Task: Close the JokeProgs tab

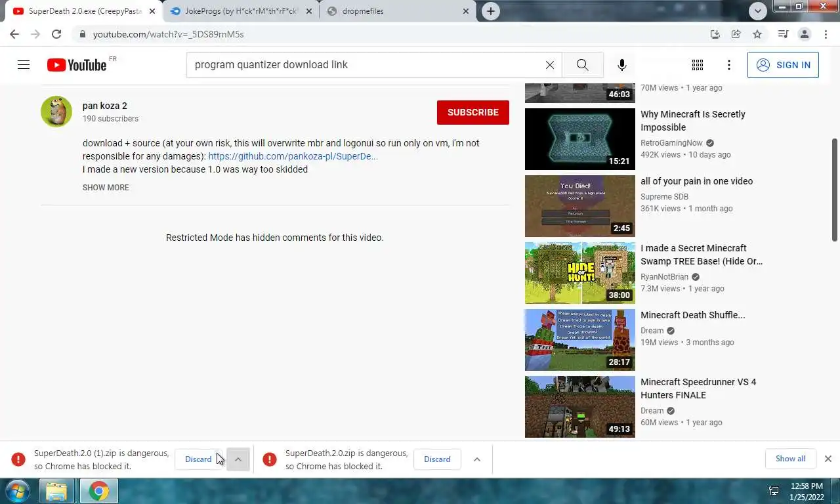Action: 309,11
